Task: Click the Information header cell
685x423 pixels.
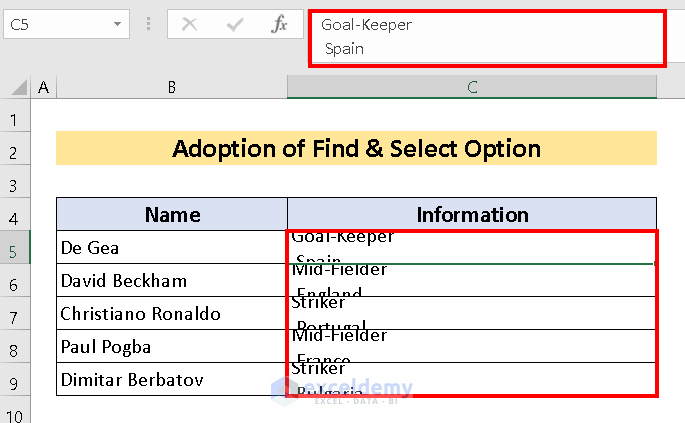Action: 472,214
